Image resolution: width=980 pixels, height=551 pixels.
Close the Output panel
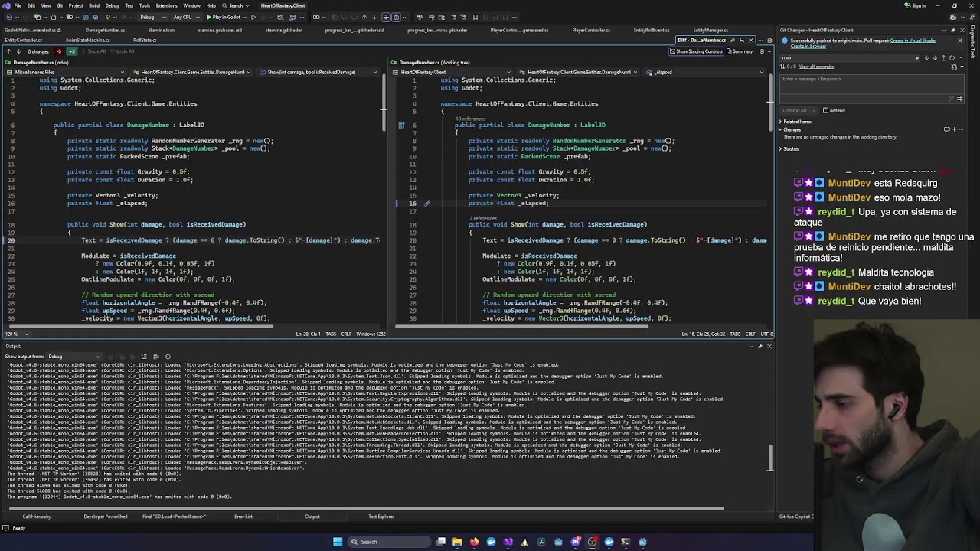click(769, 347)
